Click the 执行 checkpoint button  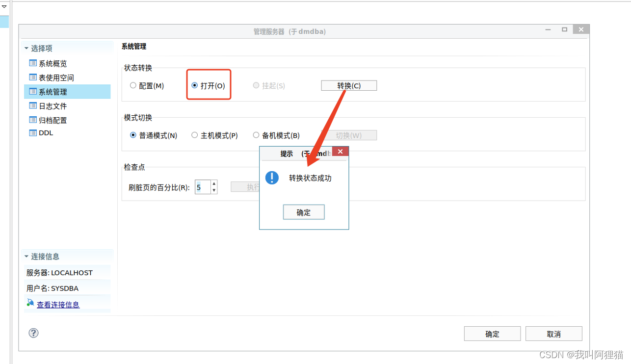245,187
